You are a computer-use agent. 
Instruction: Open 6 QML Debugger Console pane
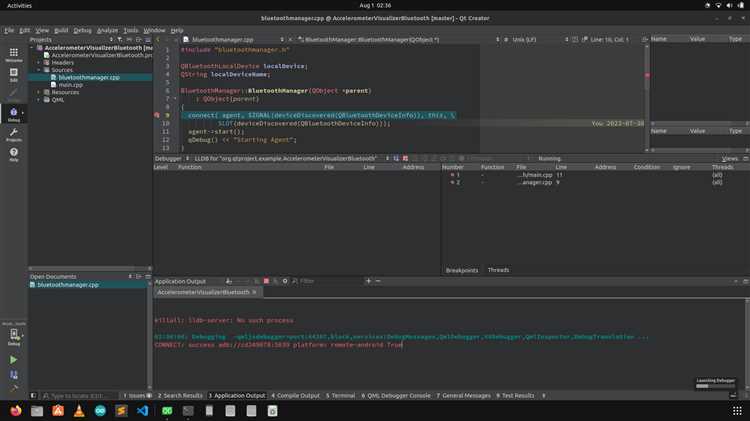396,396
